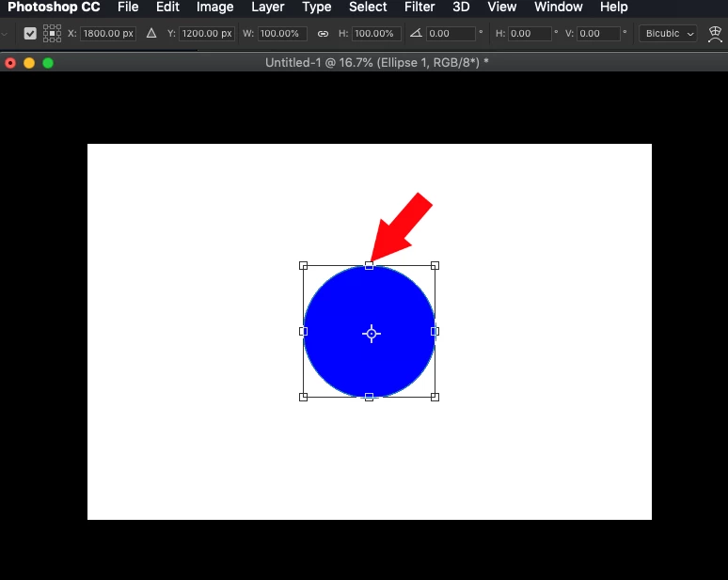
Task: Open the Photoshop CC application menu
Action: (x=54, y=7)
